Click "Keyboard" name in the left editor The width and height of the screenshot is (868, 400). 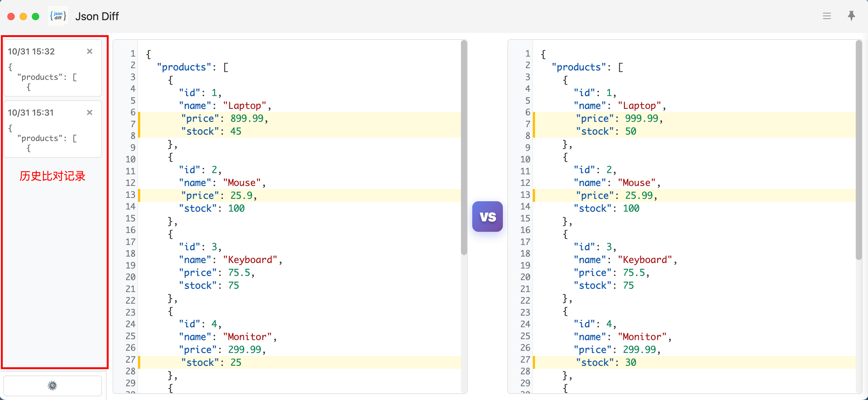[x=250, y=260]
